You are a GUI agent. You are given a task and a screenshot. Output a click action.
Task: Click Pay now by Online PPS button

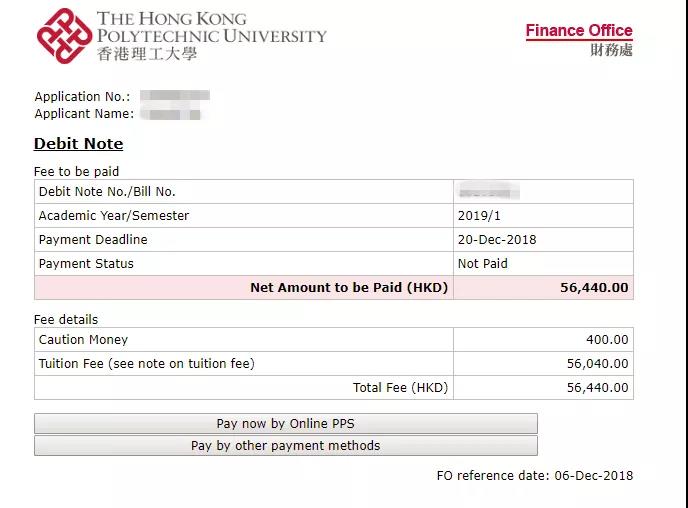click(x=286, y=423)
